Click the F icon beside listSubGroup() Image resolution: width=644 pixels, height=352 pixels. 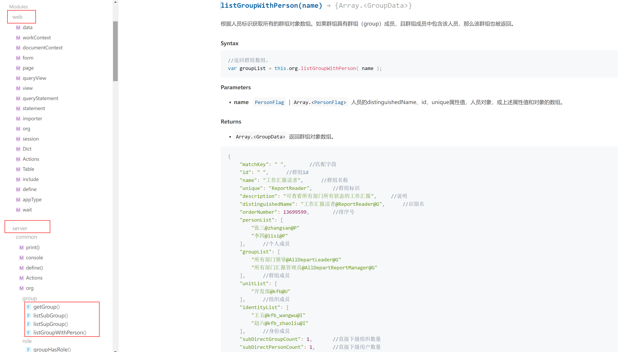coord(29,316)
